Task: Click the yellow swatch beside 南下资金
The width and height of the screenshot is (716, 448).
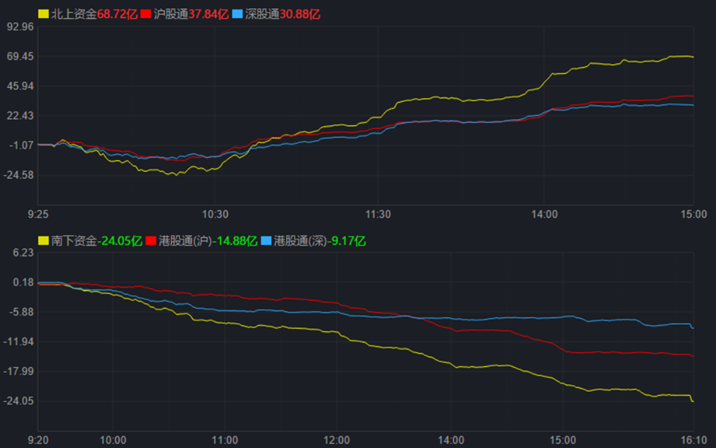Action: coord(43,241)
